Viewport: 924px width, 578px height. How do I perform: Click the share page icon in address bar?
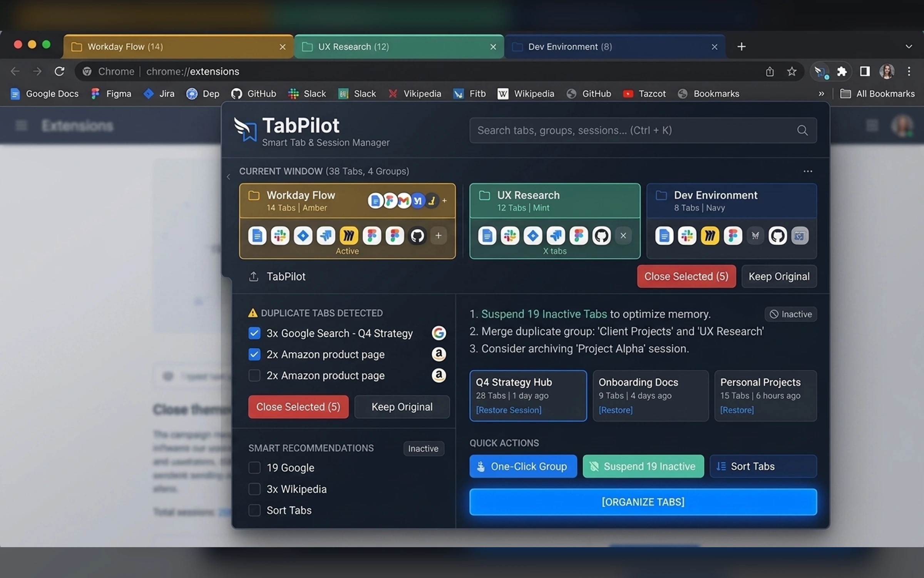click(x=770, y=72)
